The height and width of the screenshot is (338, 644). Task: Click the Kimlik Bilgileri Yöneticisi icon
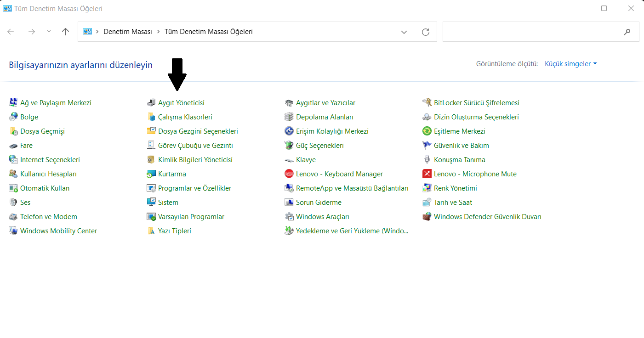[x=151, y=160]
